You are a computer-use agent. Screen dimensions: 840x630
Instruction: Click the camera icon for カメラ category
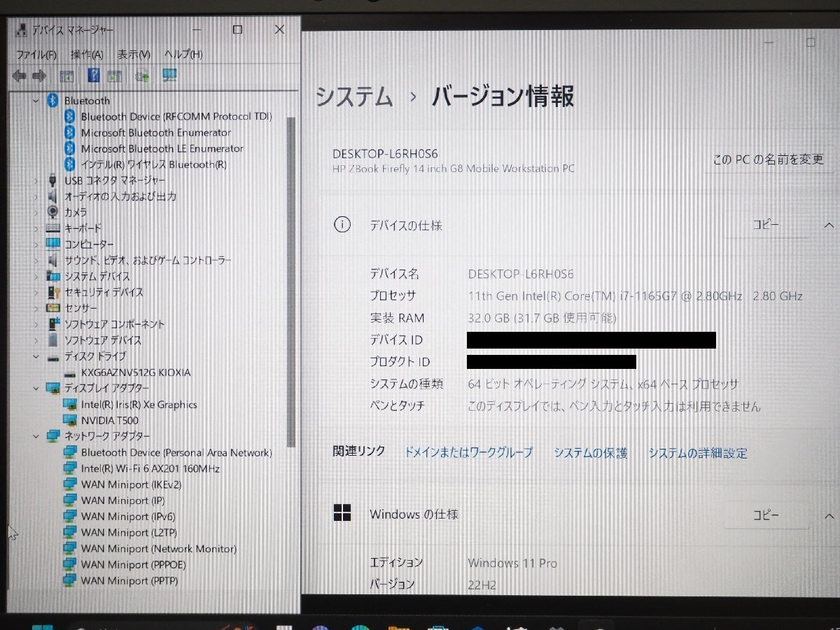(53, 212)
